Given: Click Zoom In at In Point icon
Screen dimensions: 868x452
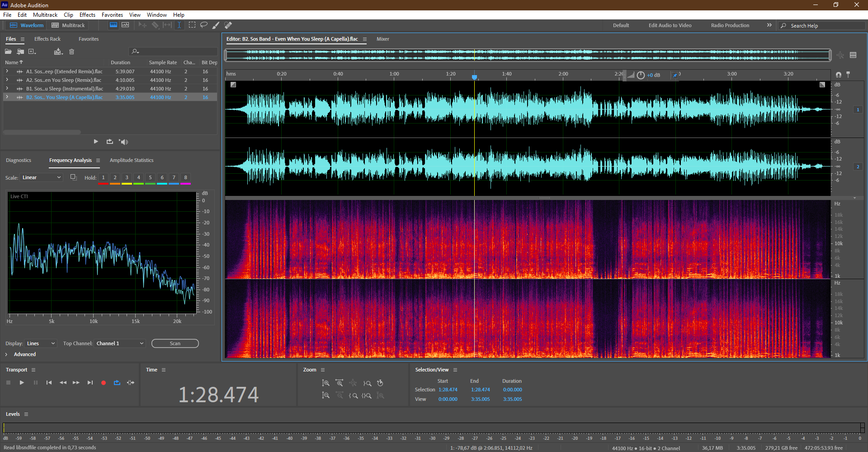Looking at the screenshot, I should click(353, 395).
